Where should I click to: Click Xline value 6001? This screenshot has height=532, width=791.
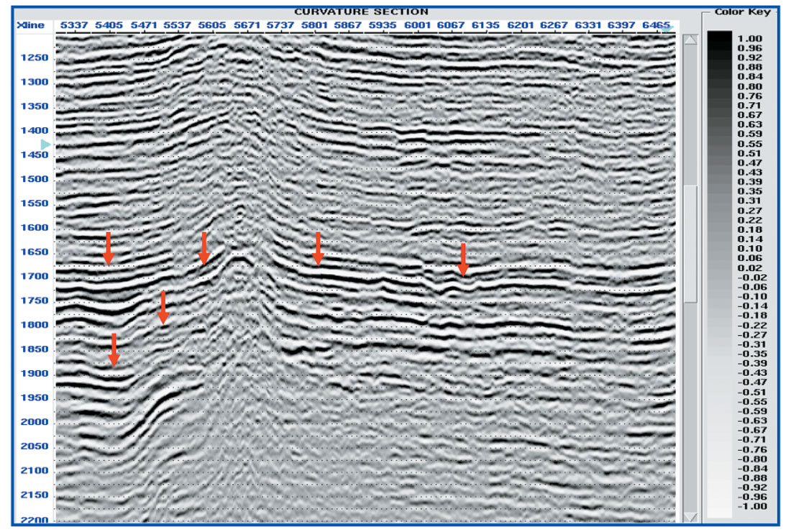417,25
